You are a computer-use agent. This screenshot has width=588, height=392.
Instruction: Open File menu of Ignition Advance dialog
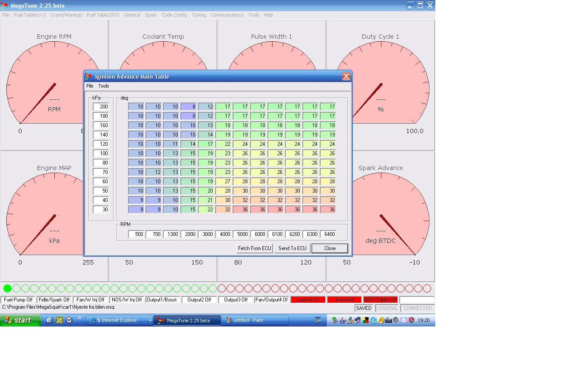tap(90, 86)
